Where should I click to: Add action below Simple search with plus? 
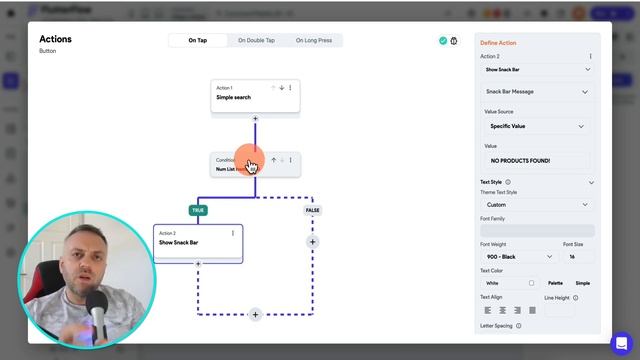[x=256, y=118]
